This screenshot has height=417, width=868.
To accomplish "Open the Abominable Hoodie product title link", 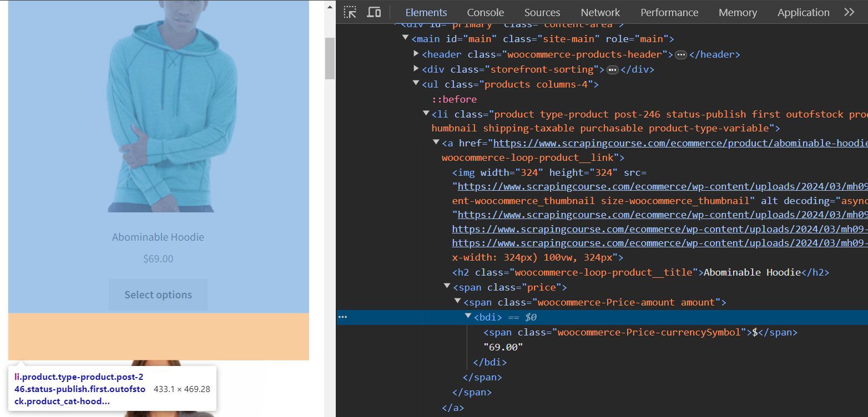I will [x=158, y=237].
